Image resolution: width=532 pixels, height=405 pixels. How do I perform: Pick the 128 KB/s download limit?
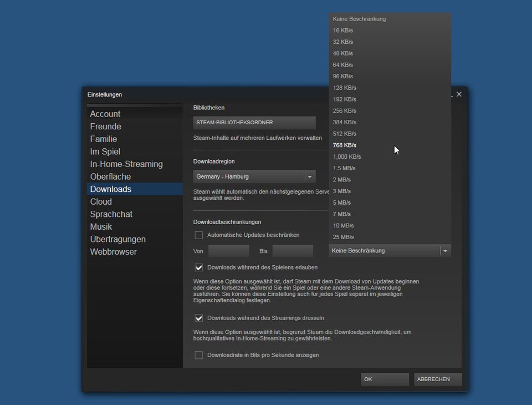pos(390,88)
